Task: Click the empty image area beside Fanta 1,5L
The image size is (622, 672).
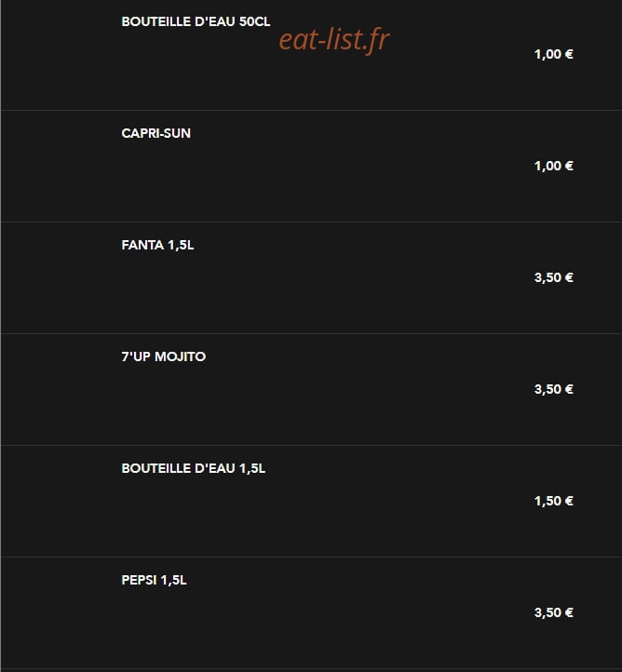Action: (60, 277)
